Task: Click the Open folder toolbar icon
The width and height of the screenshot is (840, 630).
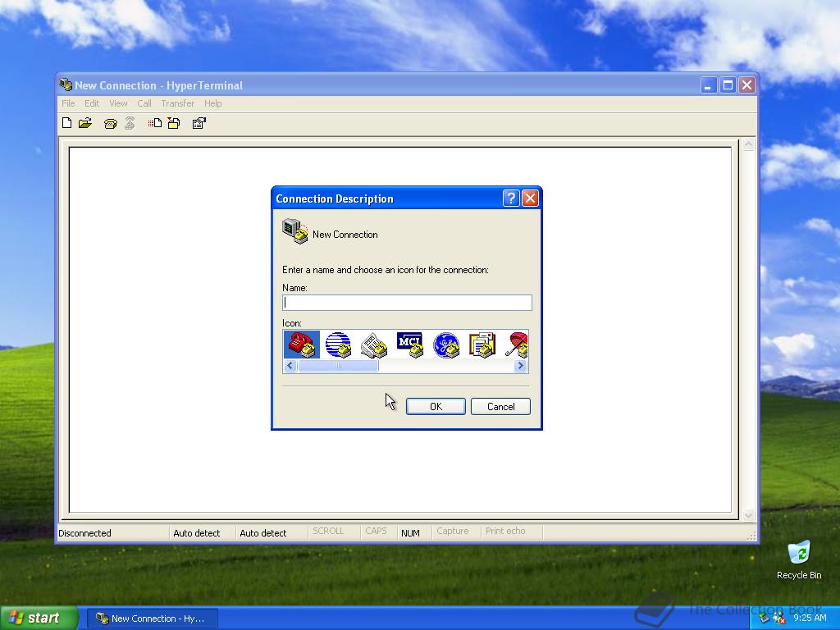Action: click(85, 123)
